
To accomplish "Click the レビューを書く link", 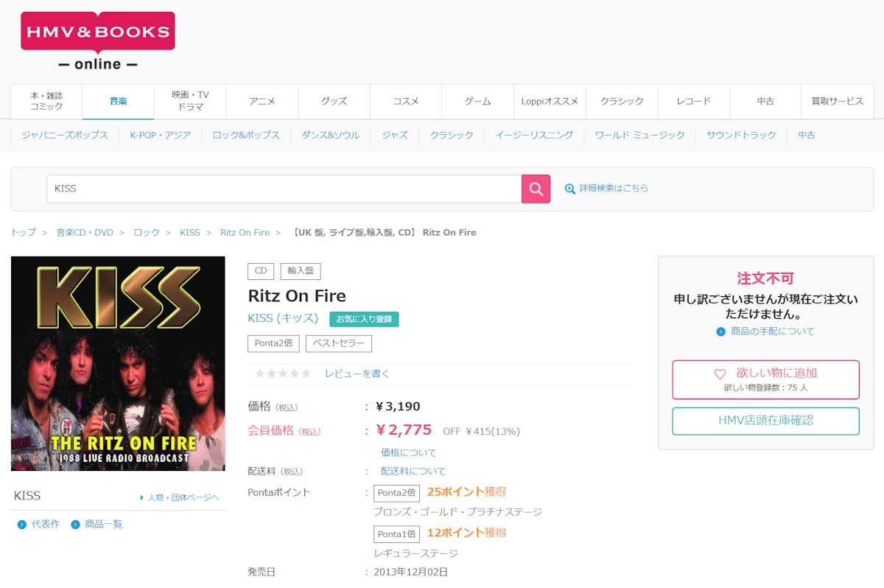I will tap(357, 374).
